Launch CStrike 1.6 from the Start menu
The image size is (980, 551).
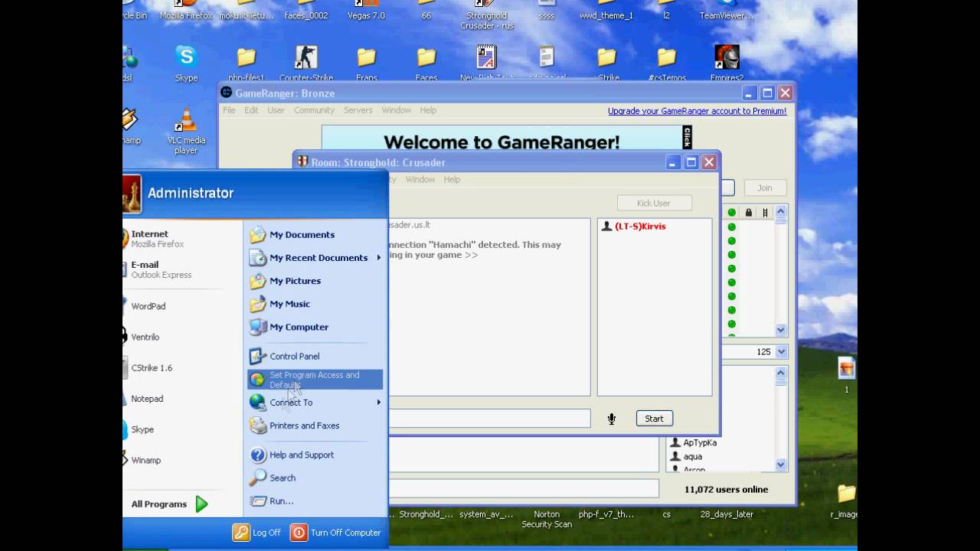coord(152,368)
